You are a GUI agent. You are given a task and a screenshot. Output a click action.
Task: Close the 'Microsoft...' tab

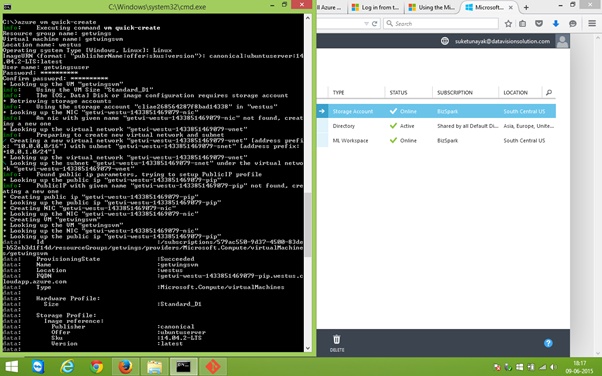click(511, 7)
